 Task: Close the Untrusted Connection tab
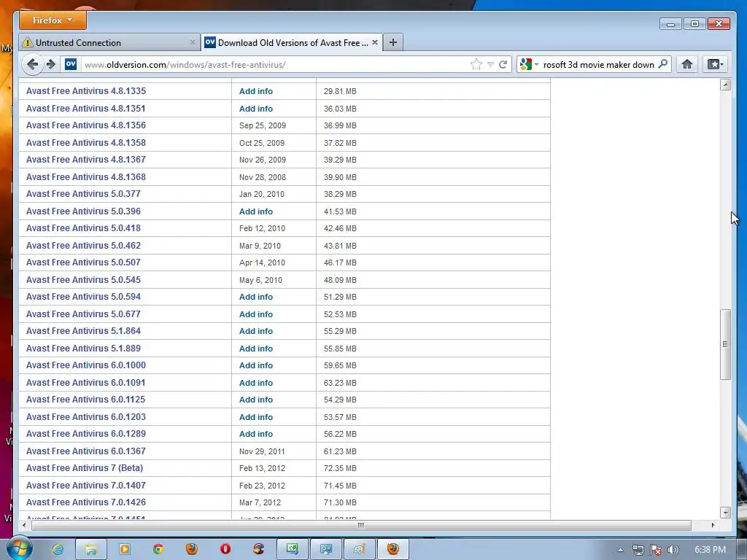[192, 42]
